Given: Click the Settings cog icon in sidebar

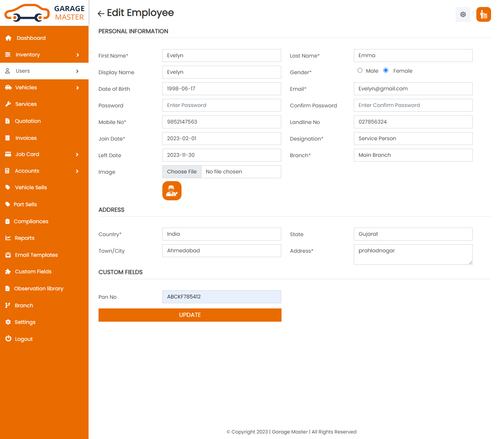Looking at the screenshot, I should click(x=8, y=322).
